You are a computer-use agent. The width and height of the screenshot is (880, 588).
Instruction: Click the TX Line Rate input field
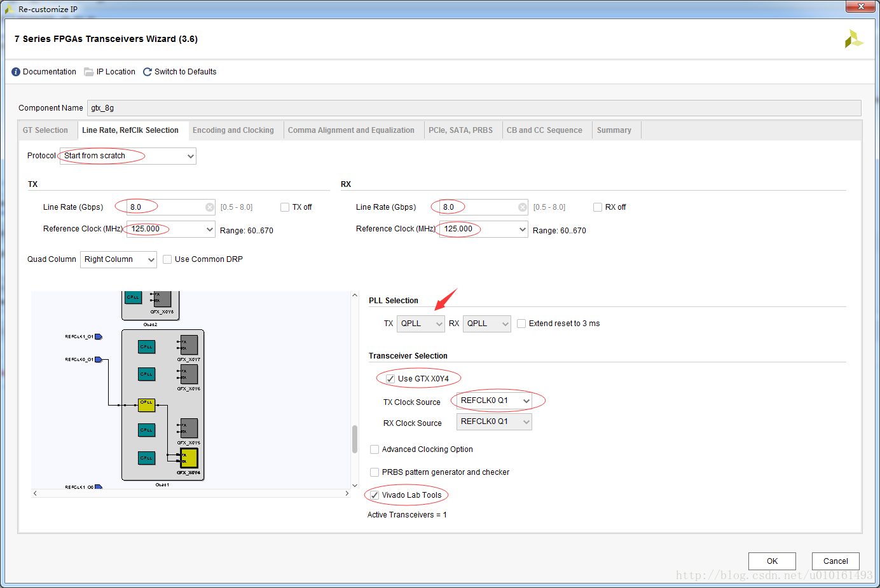pos(172,207)
